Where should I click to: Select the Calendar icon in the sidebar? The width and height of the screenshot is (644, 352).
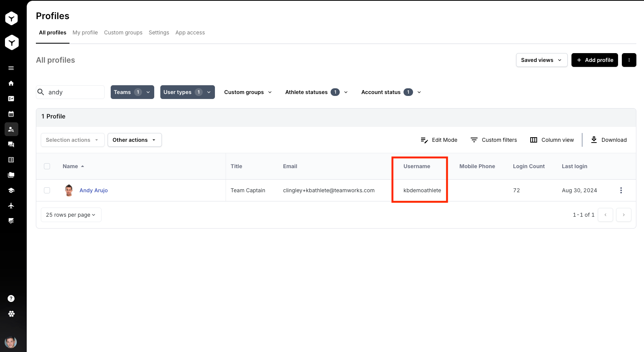point(11,114)
